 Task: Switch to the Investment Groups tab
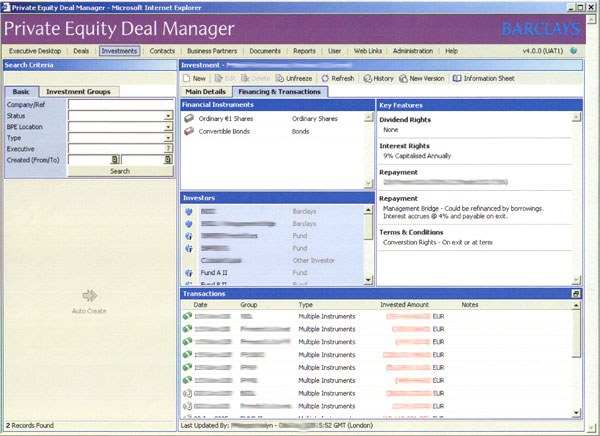pos(78,92)
